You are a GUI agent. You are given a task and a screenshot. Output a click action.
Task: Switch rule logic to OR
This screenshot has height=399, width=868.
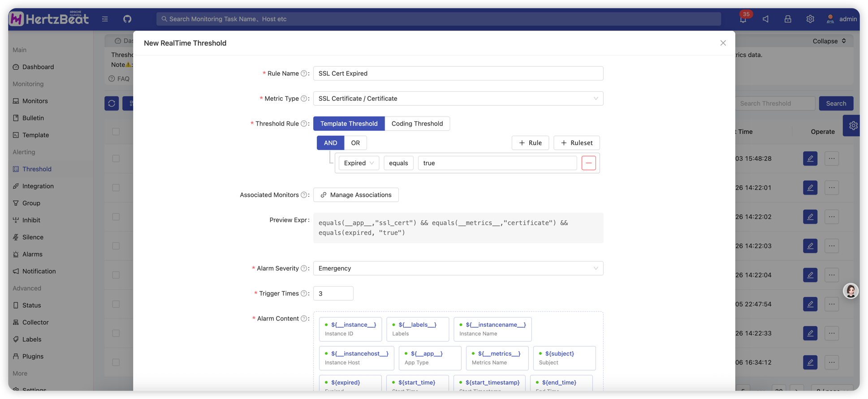click(x=355, y=143)
